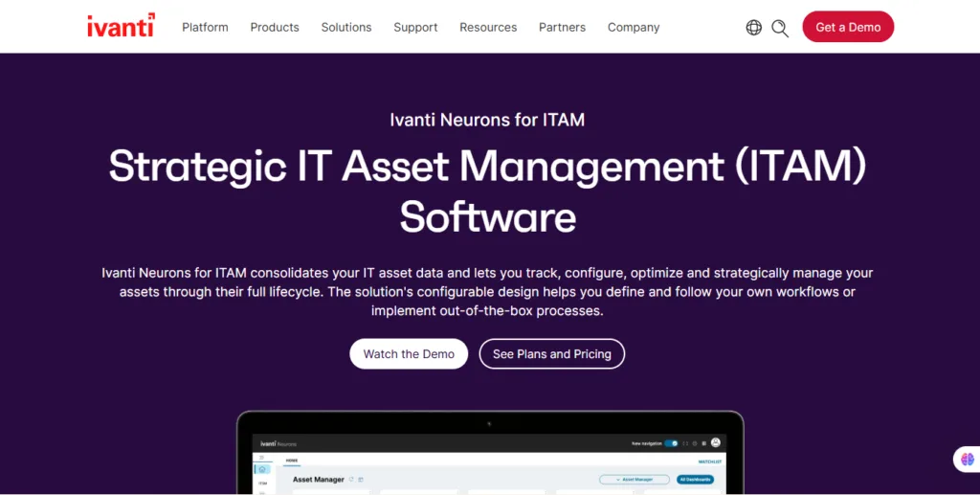Click the home icon in the preview sidebar
The width and height of the screenshot is (980, 495).
(262, 469)
